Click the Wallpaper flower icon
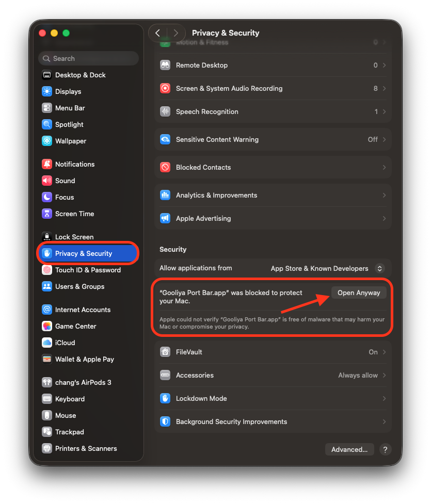 tap(47, 141)
